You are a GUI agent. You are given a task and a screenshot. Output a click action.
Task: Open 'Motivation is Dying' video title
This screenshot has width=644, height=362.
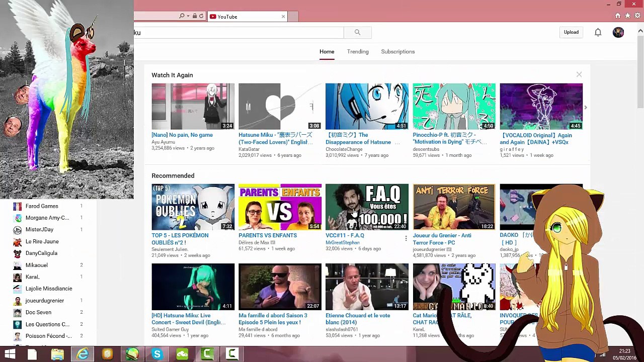pos(450,138)
